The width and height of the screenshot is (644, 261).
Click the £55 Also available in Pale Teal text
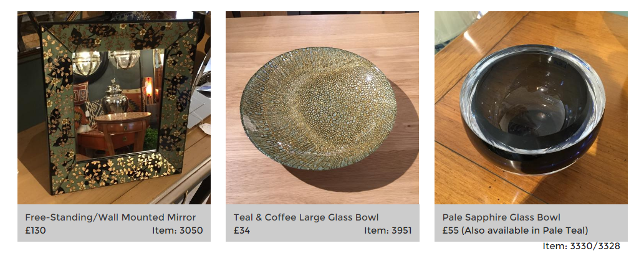(515, 230)
